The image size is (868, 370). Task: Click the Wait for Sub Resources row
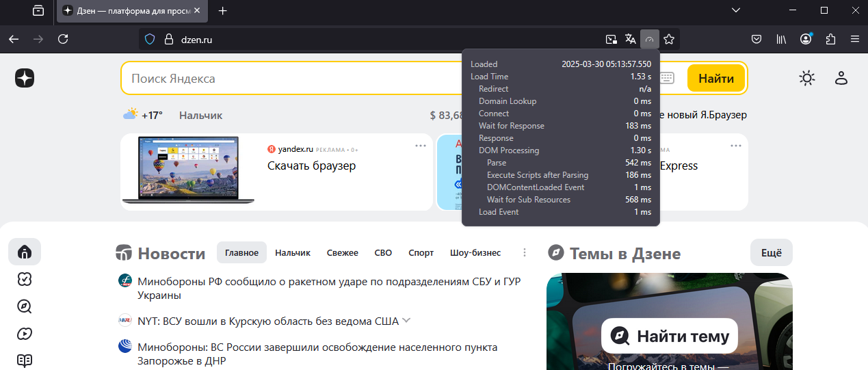[561, 200]
